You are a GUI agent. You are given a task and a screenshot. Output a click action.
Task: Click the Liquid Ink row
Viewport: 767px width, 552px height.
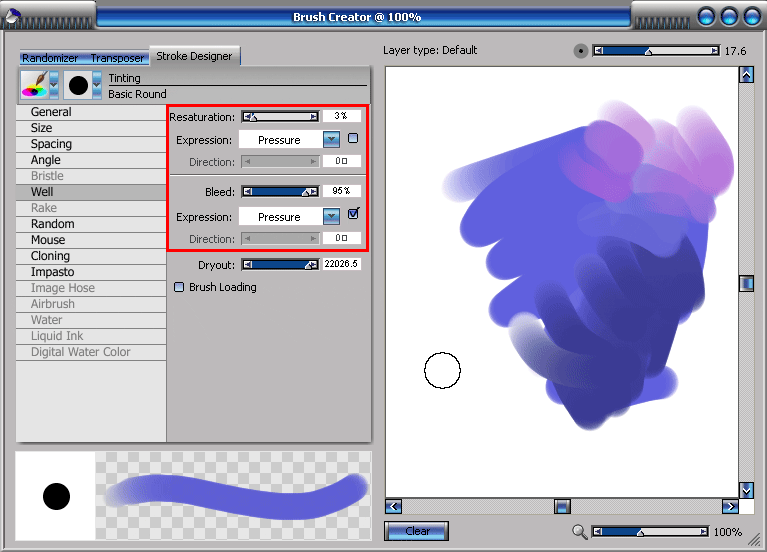click(x=91, y=336)
